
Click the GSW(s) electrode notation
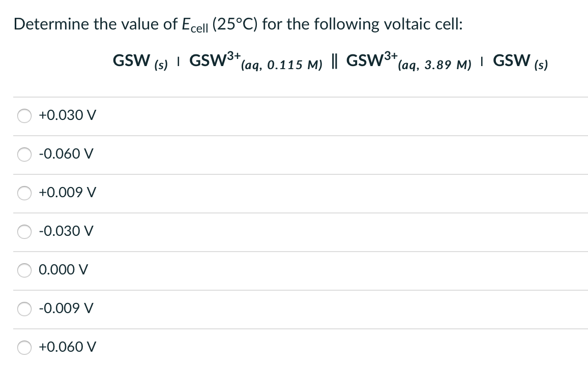[x=137, y=61]
